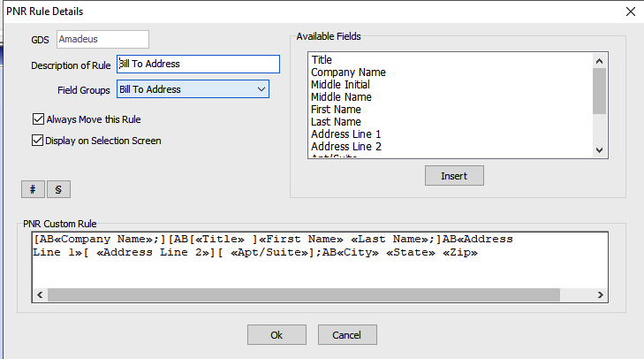644x359 pixels.
Task: Confirm with the Ok button
Action: 277,335
